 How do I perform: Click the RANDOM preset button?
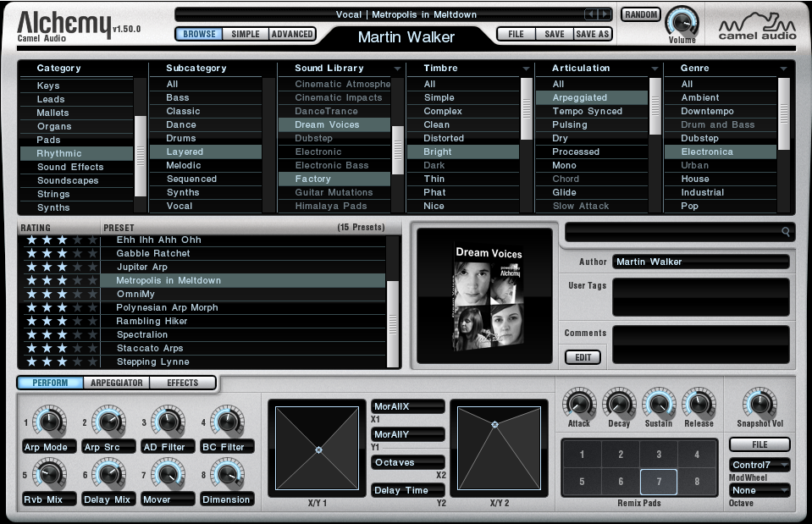641,14
